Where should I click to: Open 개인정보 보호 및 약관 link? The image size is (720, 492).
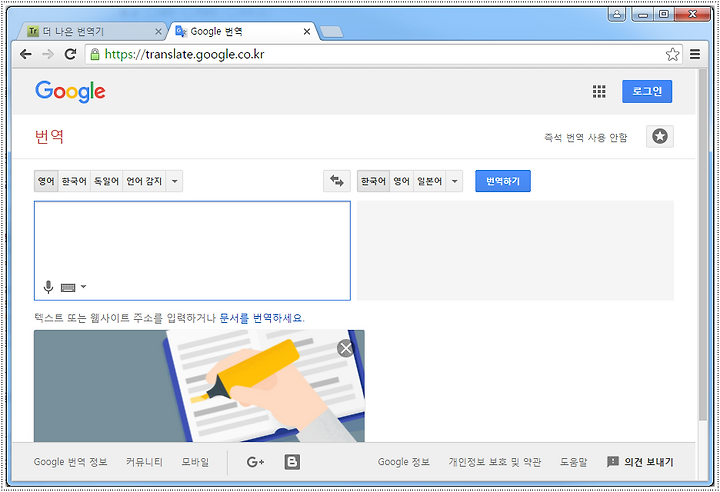(495, 462)
